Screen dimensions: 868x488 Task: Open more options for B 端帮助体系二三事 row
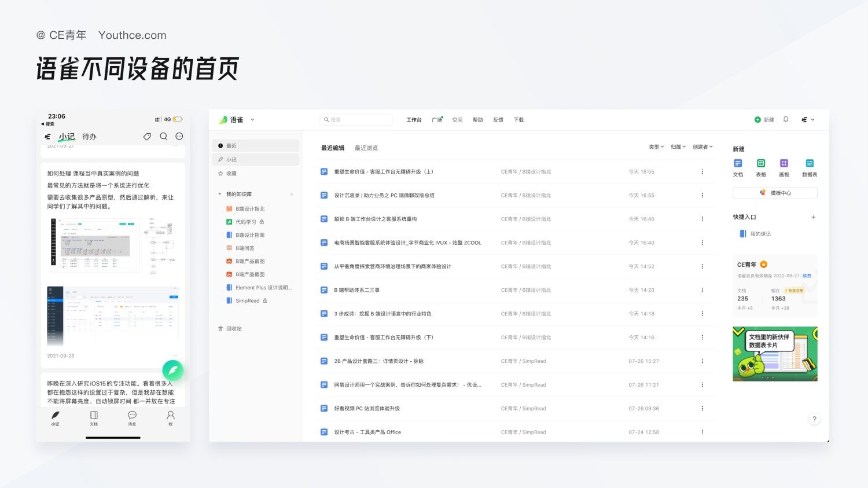[702, 290]
